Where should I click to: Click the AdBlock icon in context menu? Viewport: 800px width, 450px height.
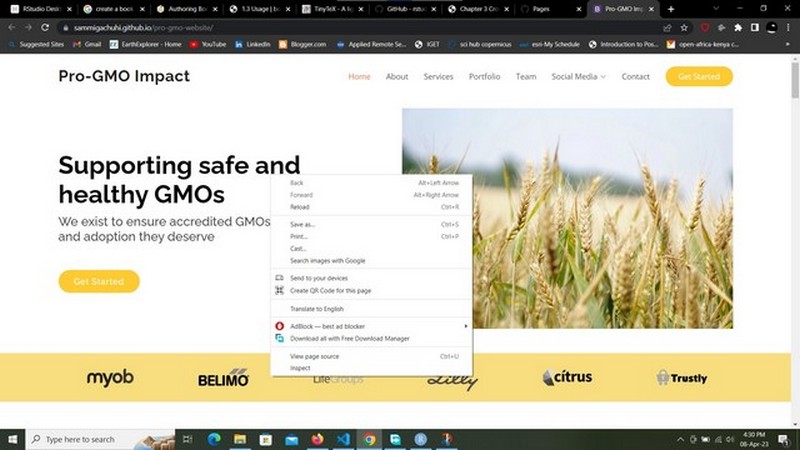click(x=280, y=326)
